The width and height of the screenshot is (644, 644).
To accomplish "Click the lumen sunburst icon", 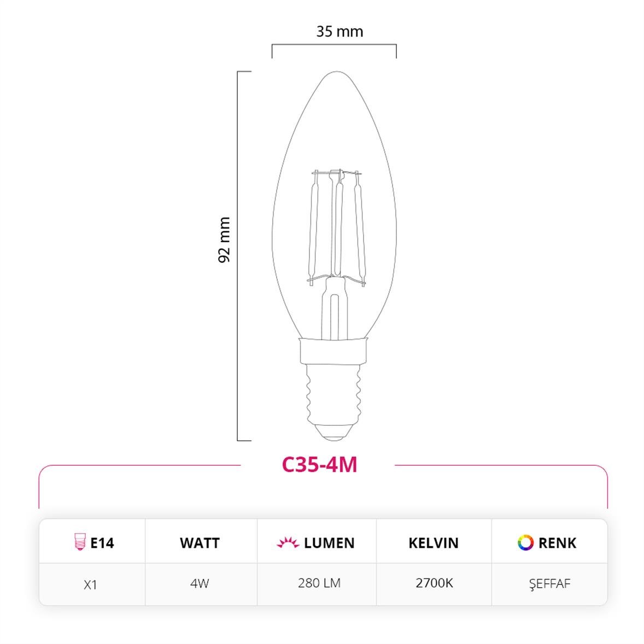I will pos(288,542).
